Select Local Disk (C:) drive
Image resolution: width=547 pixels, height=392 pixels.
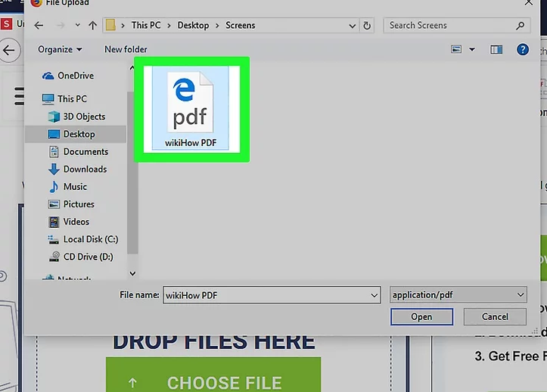click(x=90, y=239)
